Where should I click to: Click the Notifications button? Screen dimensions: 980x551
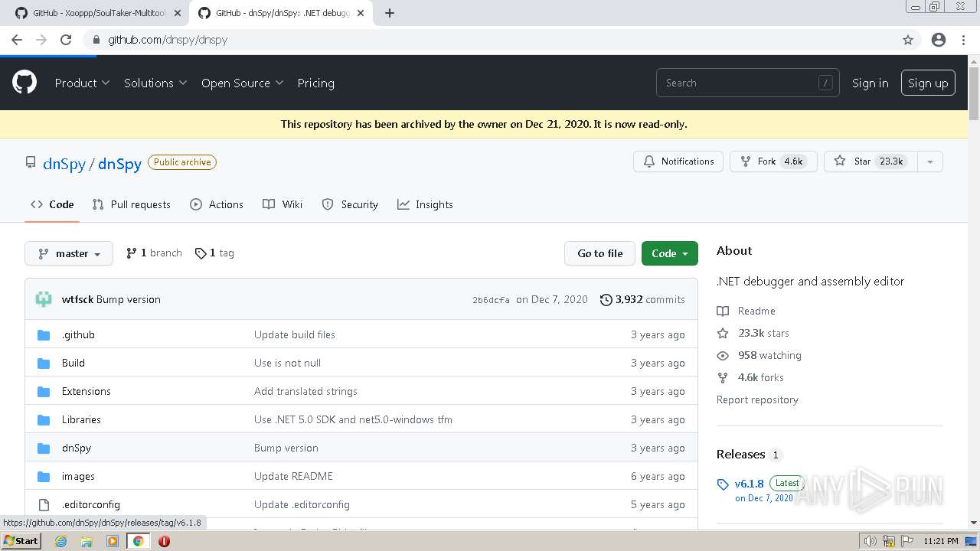678,161
